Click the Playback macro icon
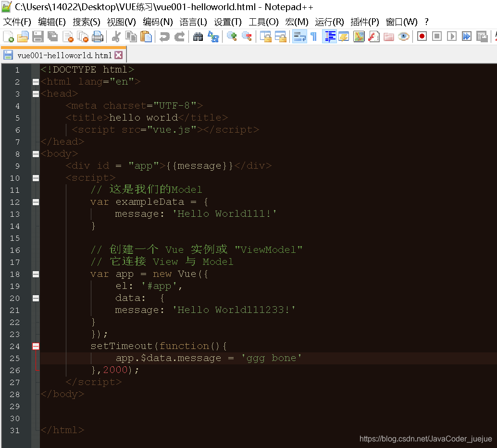Image resolution: width=497 pixels, height=448 pixels. pos(452,37)
